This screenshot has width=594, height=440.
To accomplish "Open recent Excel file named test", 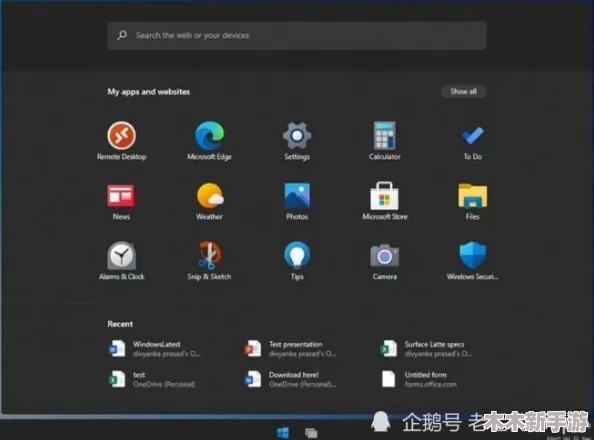I will point(152,379).
